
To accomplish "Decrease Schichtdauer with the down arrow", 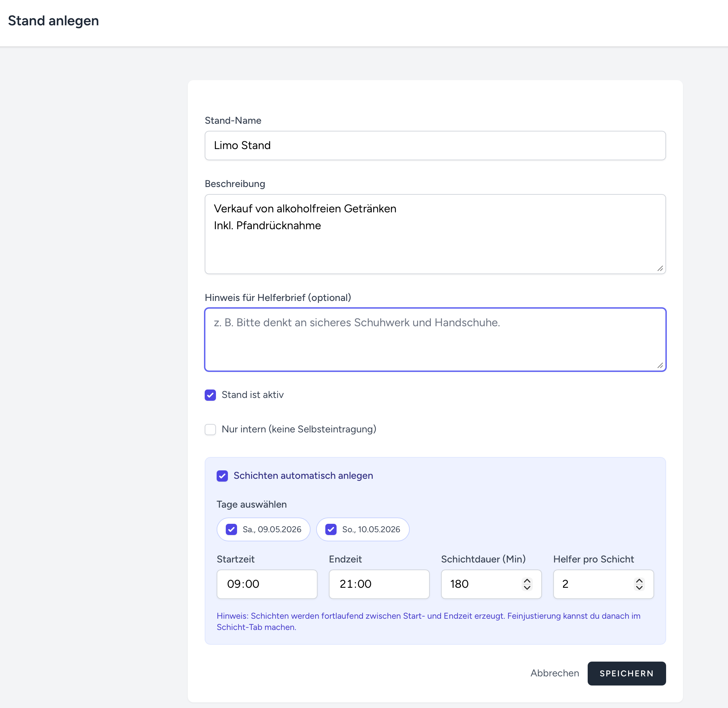I will tap(527, 588).
